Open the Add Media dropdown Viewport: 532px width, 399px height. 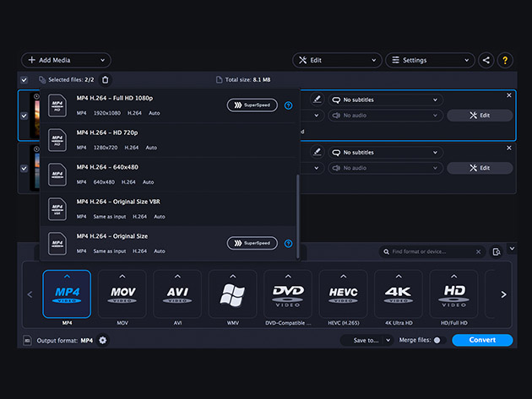[66, 61]
